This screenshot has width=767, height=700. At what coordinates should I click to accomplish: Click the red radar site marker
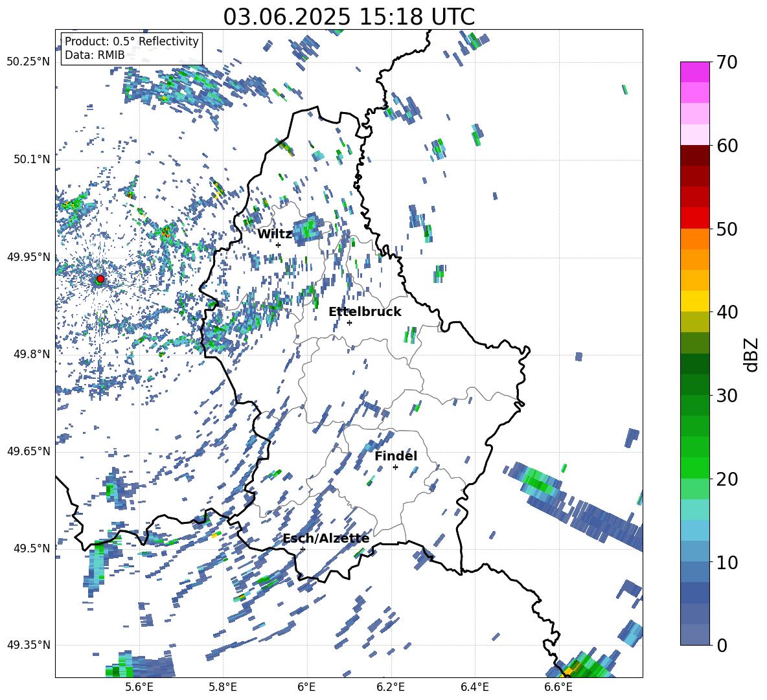click(x=100, y=279)
